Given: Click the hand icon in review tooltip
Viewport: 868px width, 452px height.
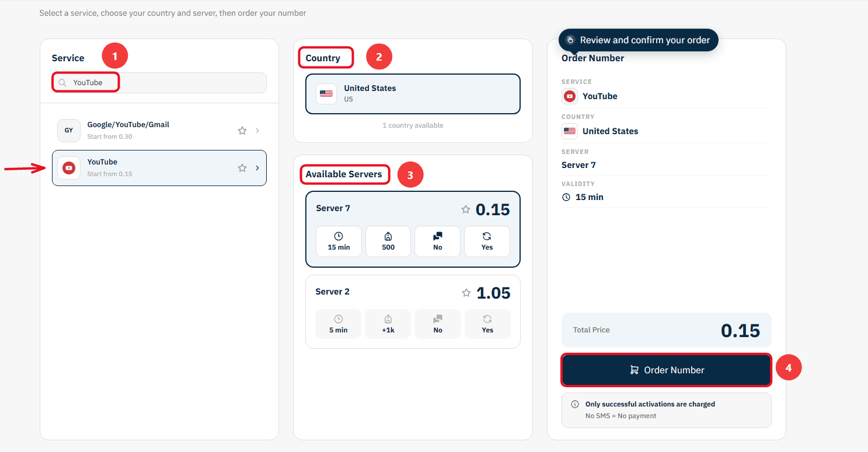Looking at the screenshot, I should (x=570, y=40).
